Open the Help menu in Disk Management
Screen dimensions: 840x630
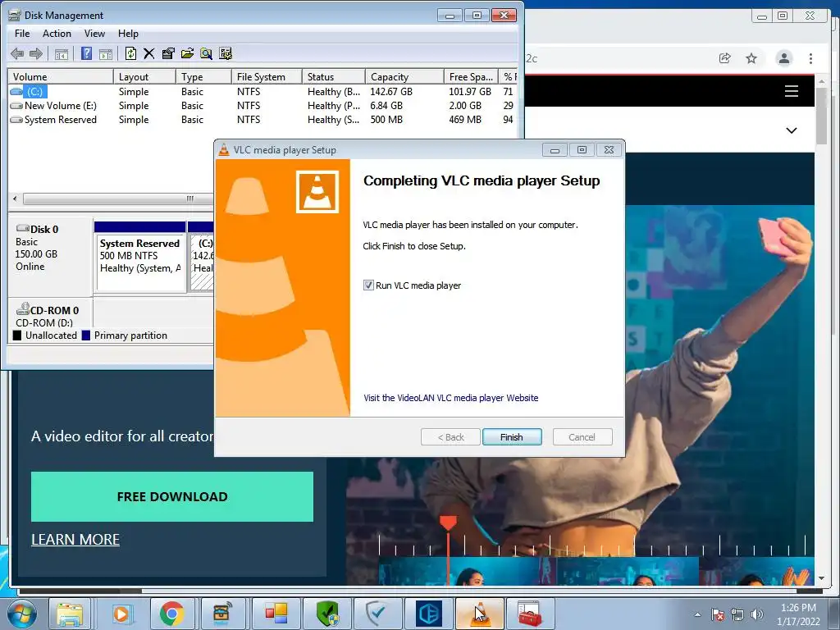tap(128, 33)
